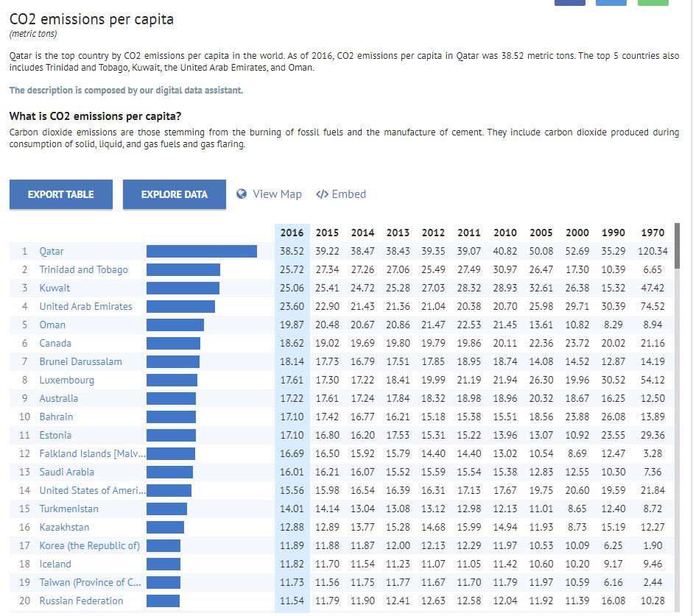Click Qatar's 1970 value 120.34
The height and width of the screenshot is (616, 693).
(652, 251)
